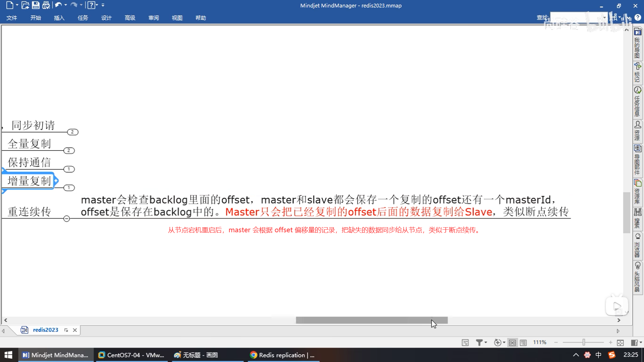Screen dimensions: 644x362
Task: Click the fit map to window icon
Action: pos(620,343)
